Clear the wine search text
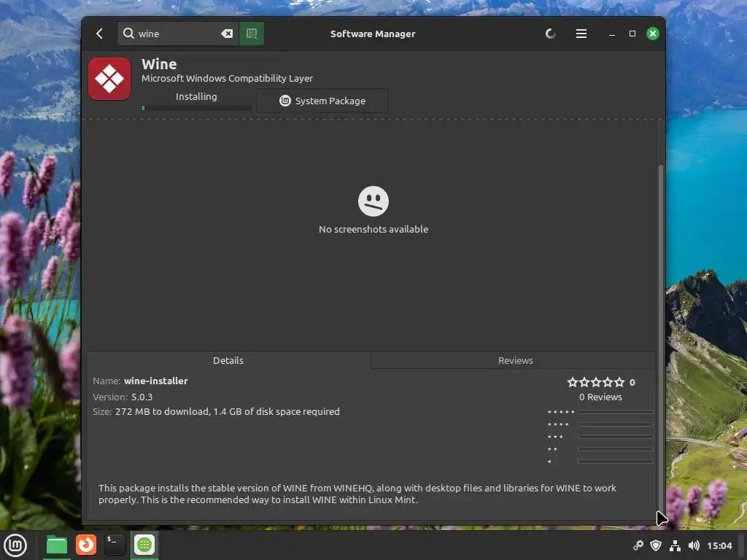The height and width of the screenshot is (560, 747). pos(227,34)
